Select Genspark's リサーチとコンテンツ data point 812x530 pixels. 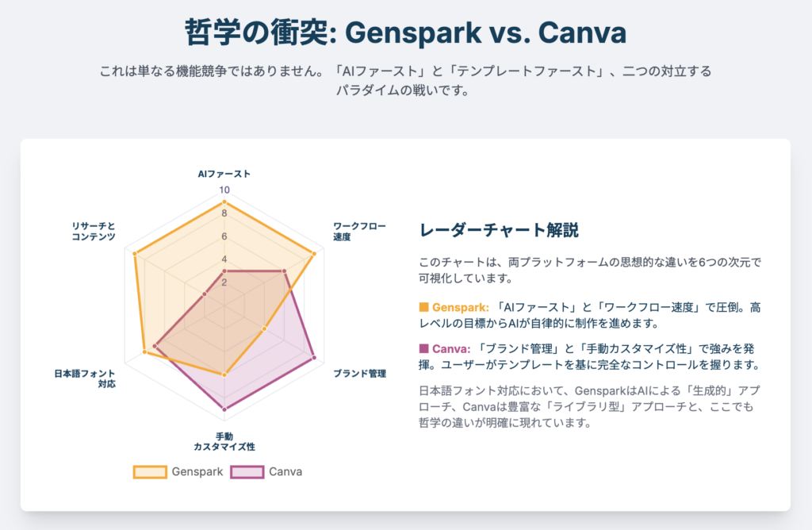click(x=135, y=254)
